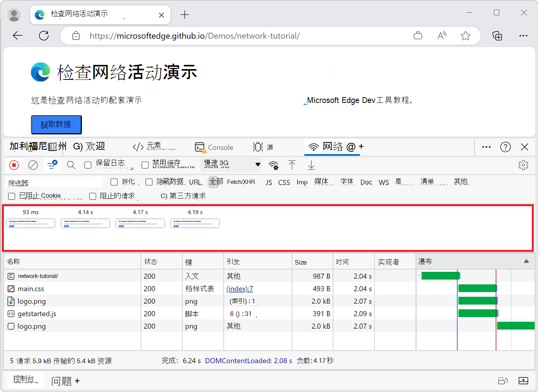The width and height of the screenshot is (538, 392).
Task: Open DevTools help
Action: [x=505, y=147]
